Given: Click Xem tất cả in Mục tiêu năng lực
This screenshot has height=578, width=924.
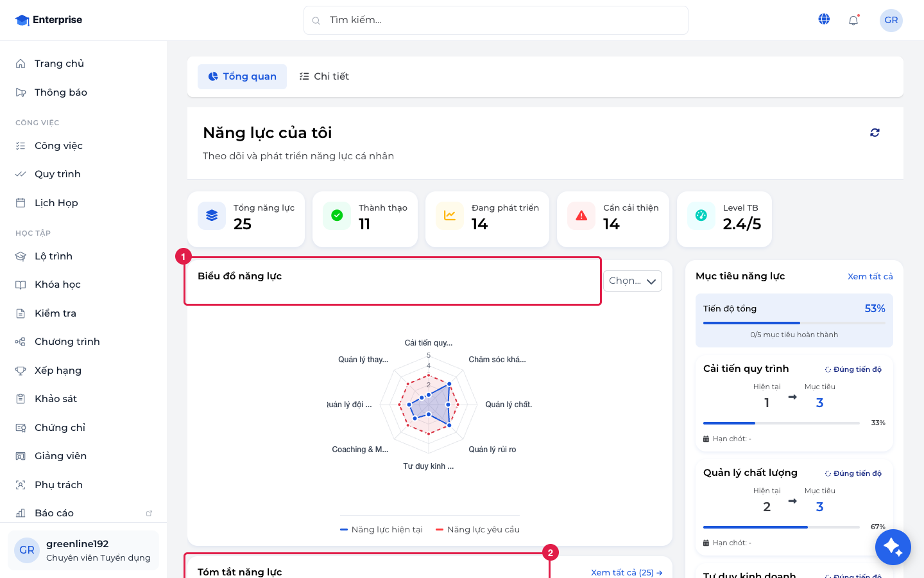Looking at the screenshot, I should coord(870,276).
